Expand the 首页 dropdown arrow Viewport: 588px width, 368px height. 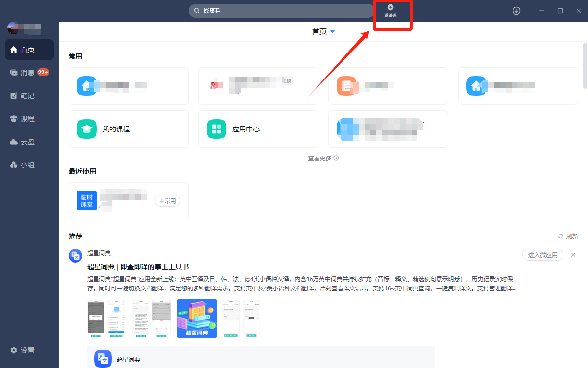tap(333, 32)
